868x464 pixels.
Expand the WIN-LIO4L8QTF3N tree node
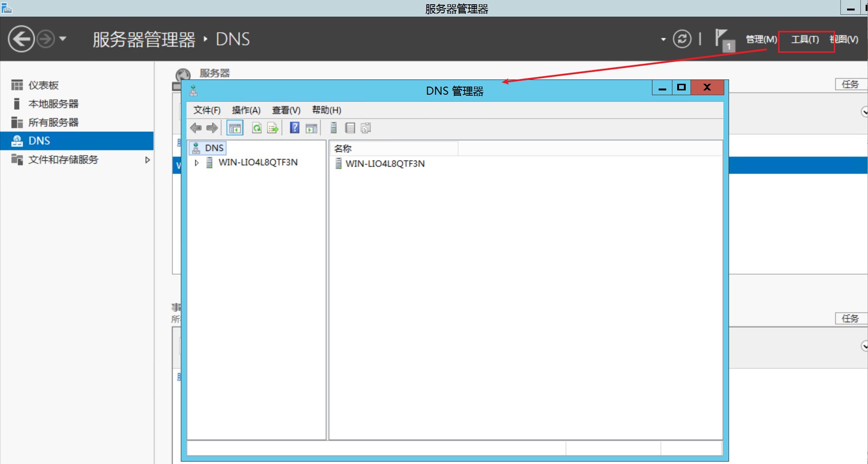point(197,163)
